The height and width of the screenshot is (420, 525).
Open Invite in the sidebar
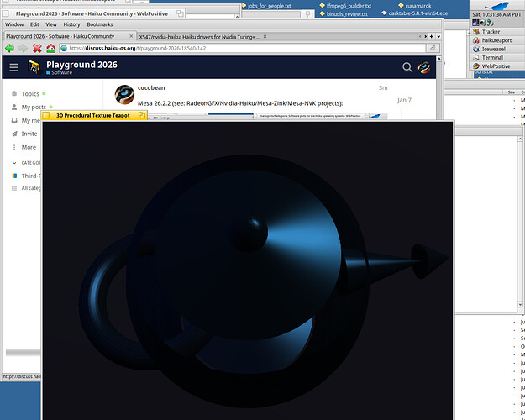click(29, 134)
